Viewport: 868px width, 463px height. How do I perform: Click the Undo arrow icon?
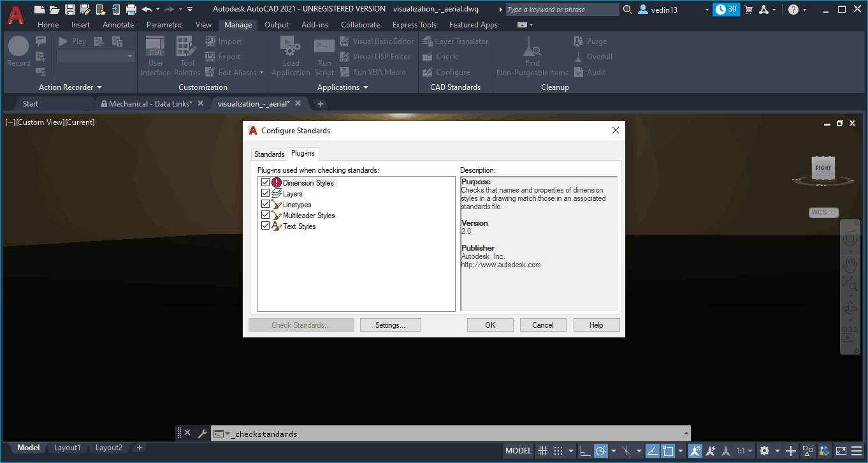click(147, 9)
